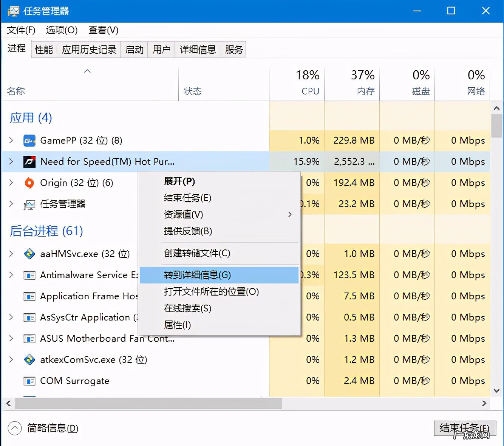504x446 pixels.
Task: Click the ASUS Motherboard Fan Control icon
Action: tap(29, 338)
